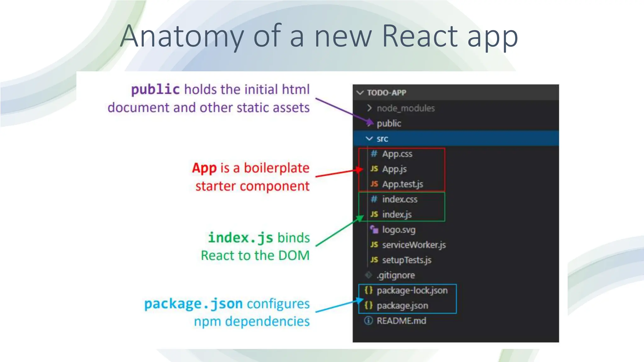Click the git diamond icon beside .gitignore
The width and height of the screenshot is (644, 362).
click(369, 275)
